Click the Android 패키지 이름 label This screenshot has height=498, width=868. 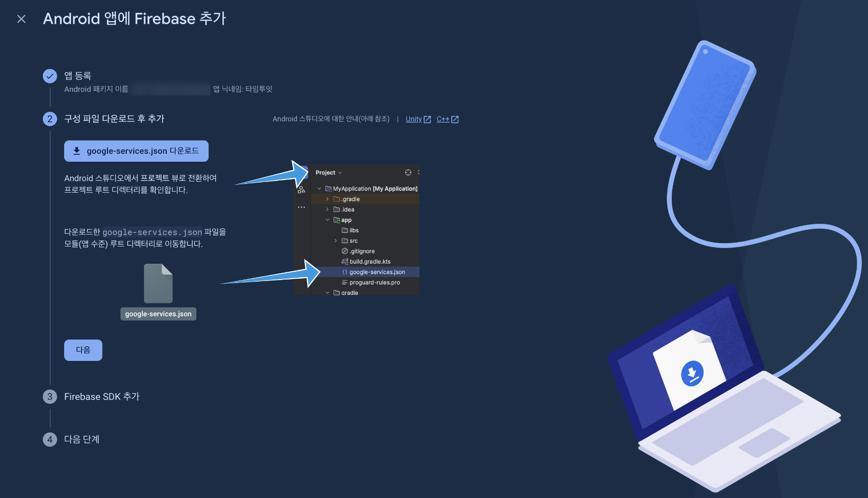pos(96,89)
